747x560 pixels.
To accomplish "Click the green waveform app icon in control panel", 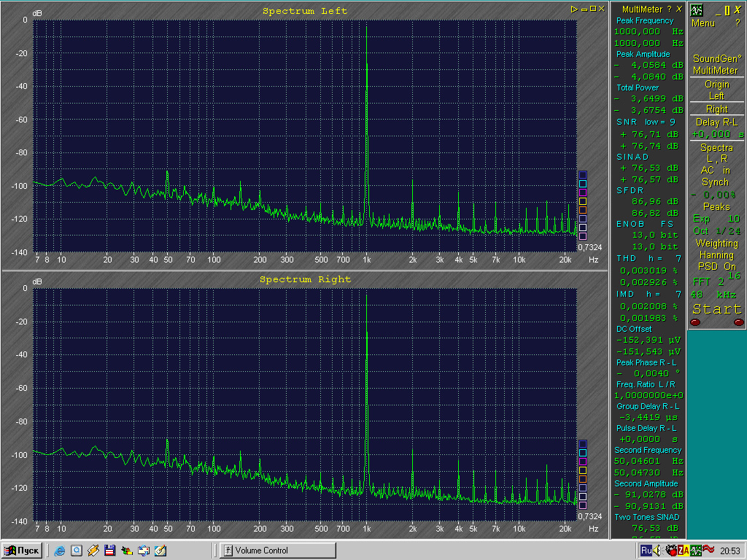I will (697, 10).
